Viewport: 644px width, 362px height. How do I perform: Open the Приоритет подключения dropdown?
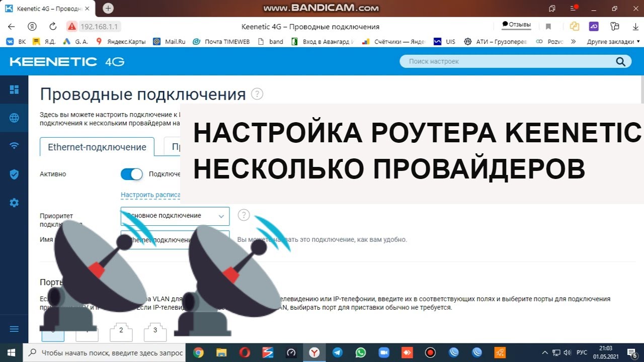pos(175,216)
